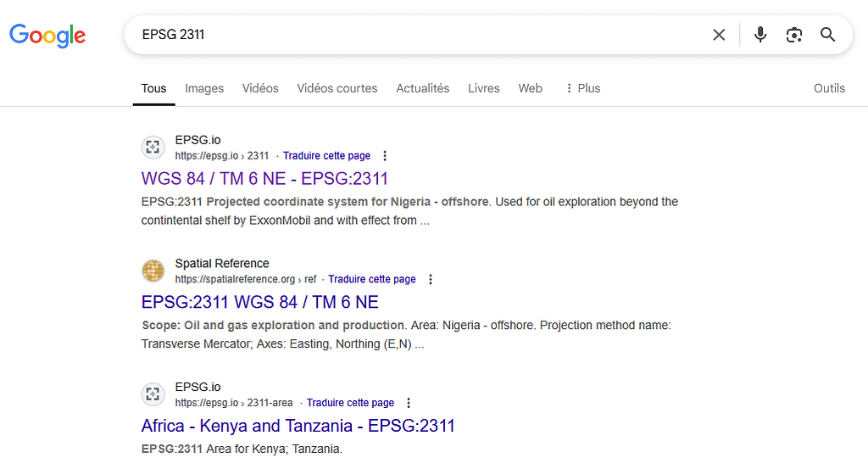Expand the Plus menu
Viewport: 868px width, 469px height.
pyautogui.click(x=583, y=88)
